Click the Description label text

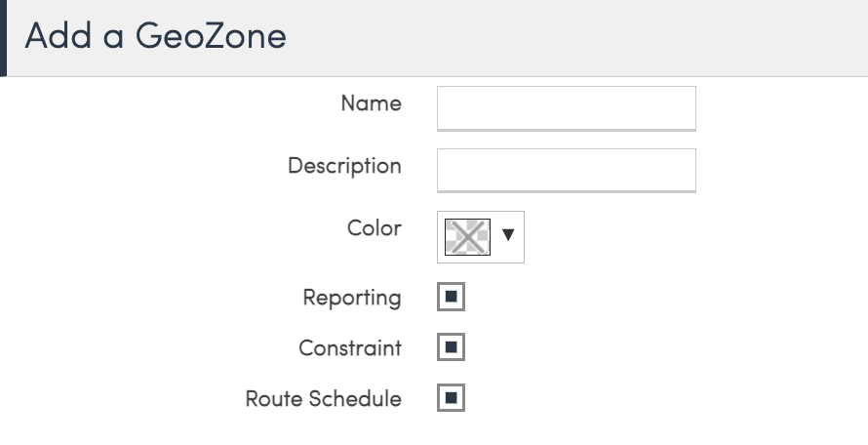[x=344, y=166]
